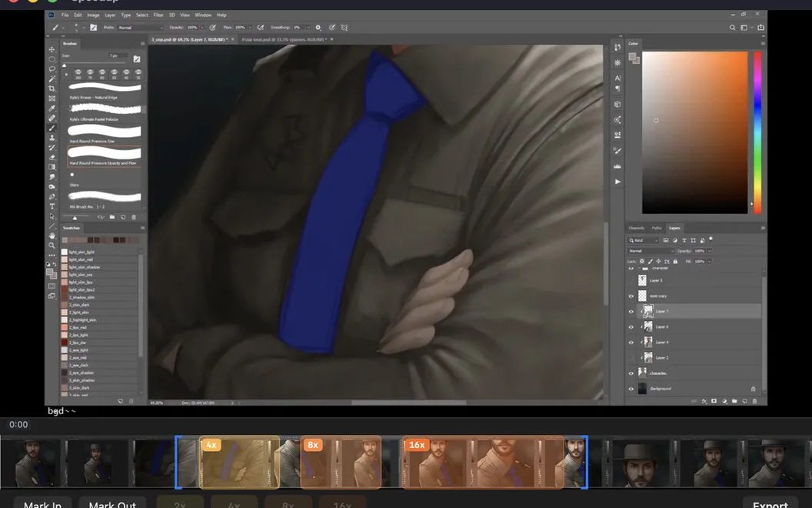Toggle visibility of eyes copy layer
812x508 pixels.
[x=631, y=296]
